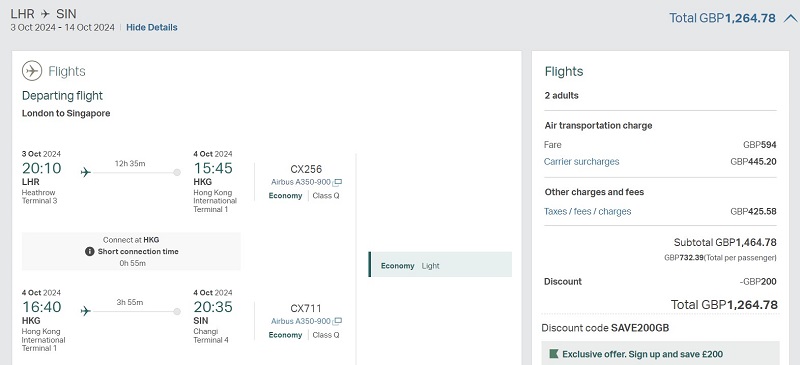The width and height of the screenshot is (800, 365).
Task: Open Taxes / fees / charges breakdown
Action: (x=587, y=211)
